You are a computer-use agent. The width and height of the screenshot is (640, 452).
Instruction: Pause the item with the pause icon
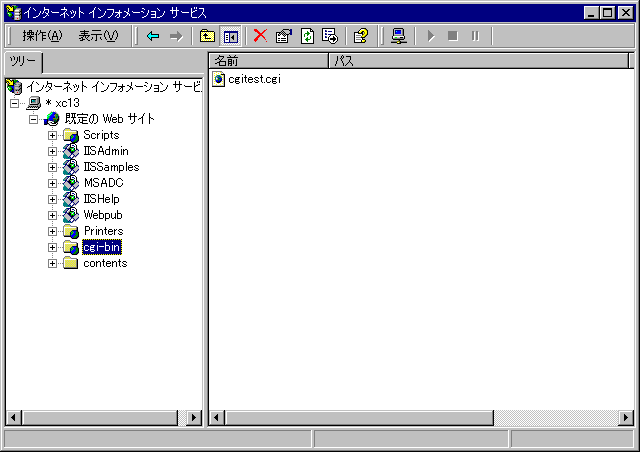tap(475, 36)
